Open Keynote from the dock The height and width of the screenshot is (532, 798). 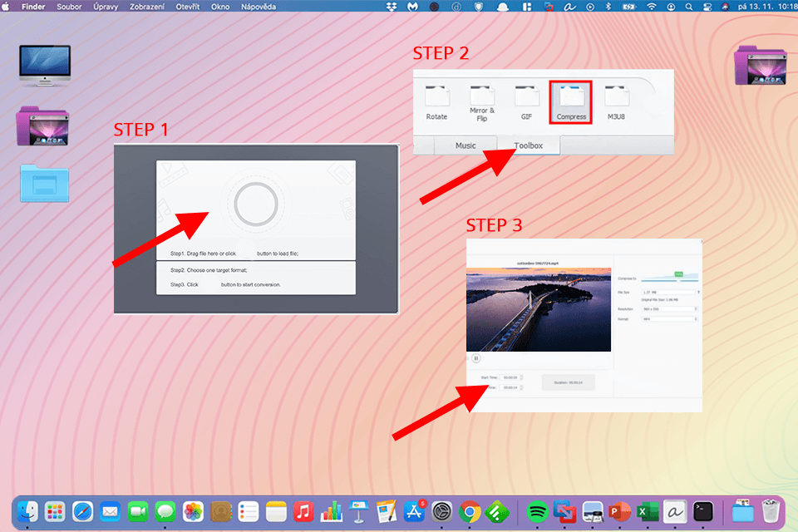coord(359,512)
